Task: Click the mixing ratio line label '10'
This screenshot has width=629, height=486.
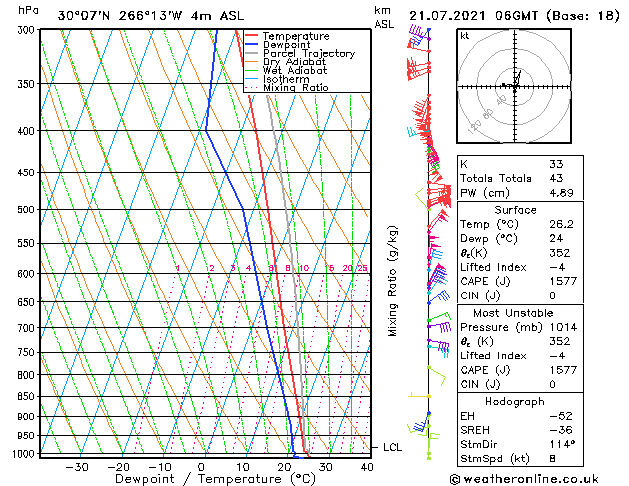Action: tap(304, 268)
